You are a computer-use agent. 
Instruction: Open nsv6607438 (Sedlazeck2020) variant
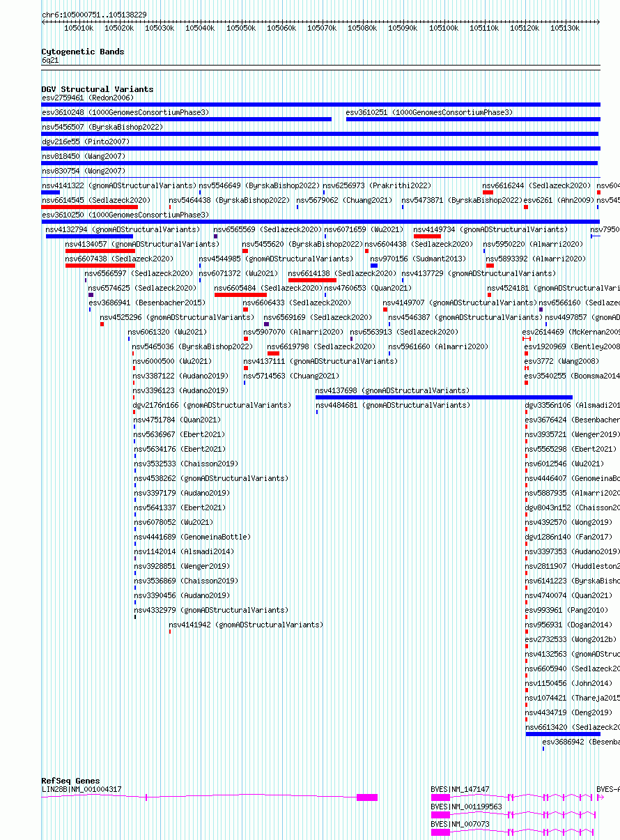coord(119,259)
